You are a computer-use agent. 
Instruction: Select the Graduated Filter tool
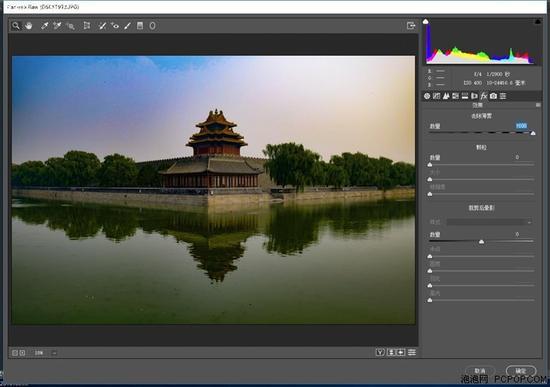point(140,26)
